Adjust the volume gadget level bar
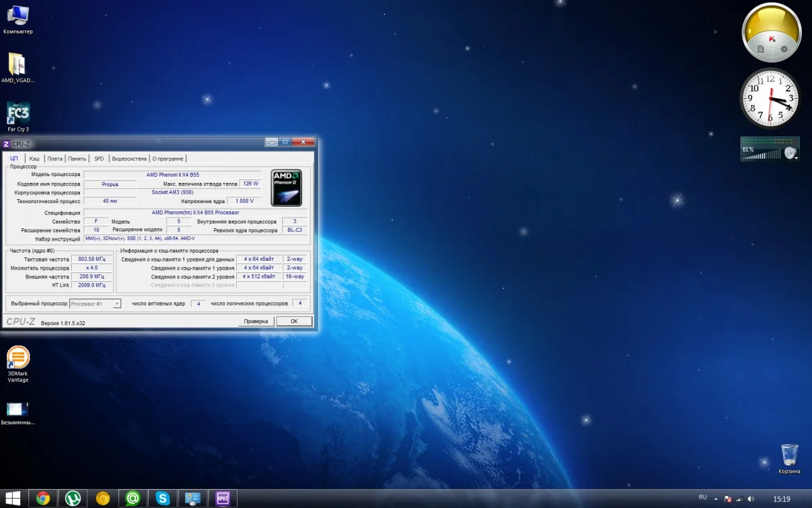 762,156
